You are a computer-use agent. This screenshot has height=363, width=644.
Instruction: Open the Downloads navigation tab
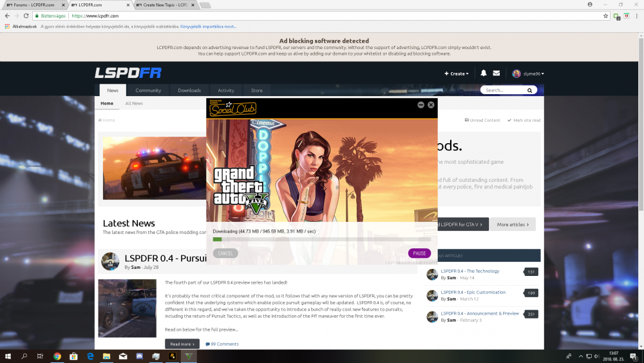pyautogui.click(x=189, y=90)
